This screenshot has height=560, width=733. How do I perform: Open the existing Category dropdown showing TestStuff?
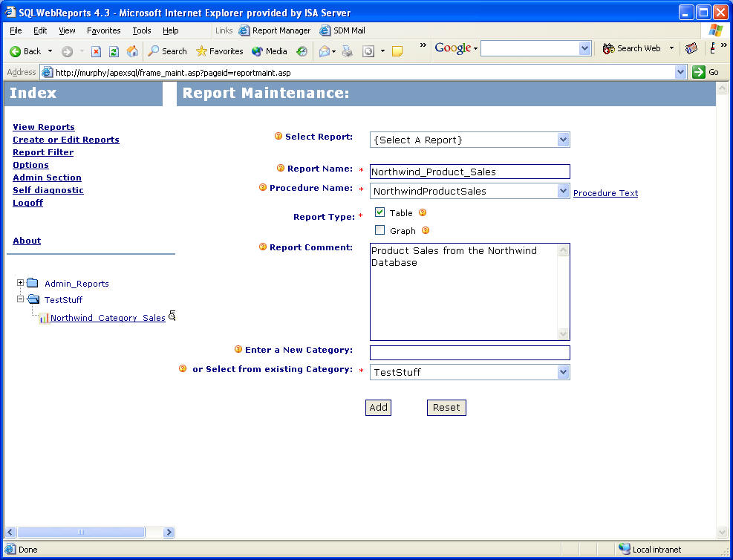[x=563, y=372]
